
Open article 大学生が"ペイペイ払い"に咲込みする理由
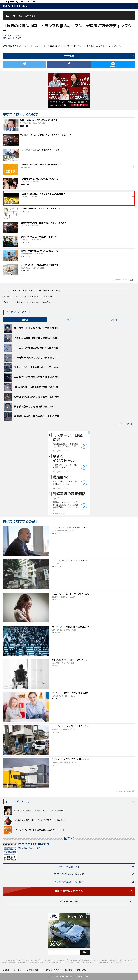click(x=70, y=528)
